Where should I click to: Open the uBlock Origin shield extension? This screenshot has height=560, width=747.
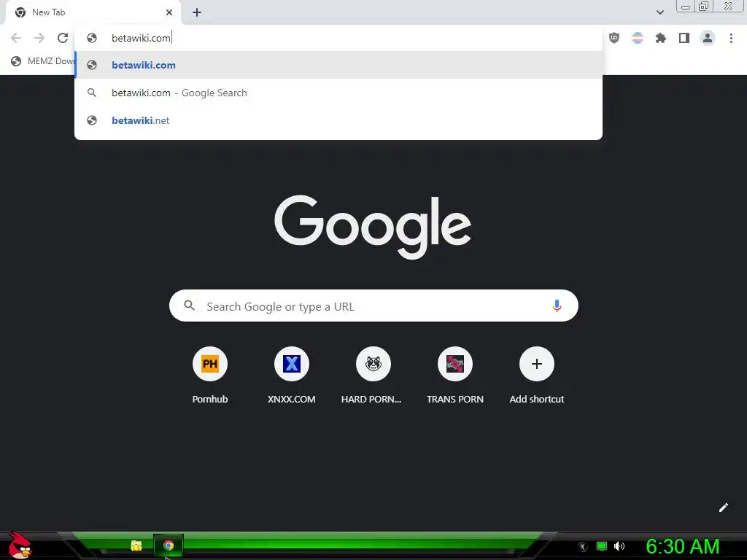tap(614, 38)
